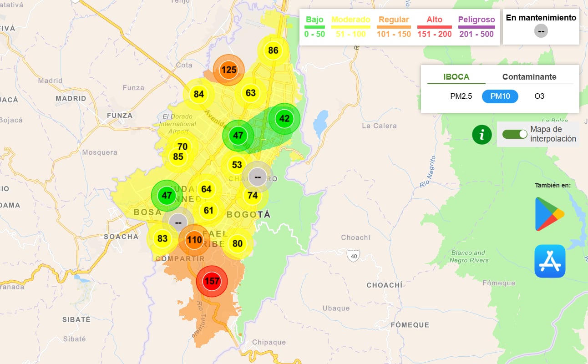Screen dimensions: 588x364
Task: Select the PM2.5 pollutant option
Action: (x=461, y=96)
